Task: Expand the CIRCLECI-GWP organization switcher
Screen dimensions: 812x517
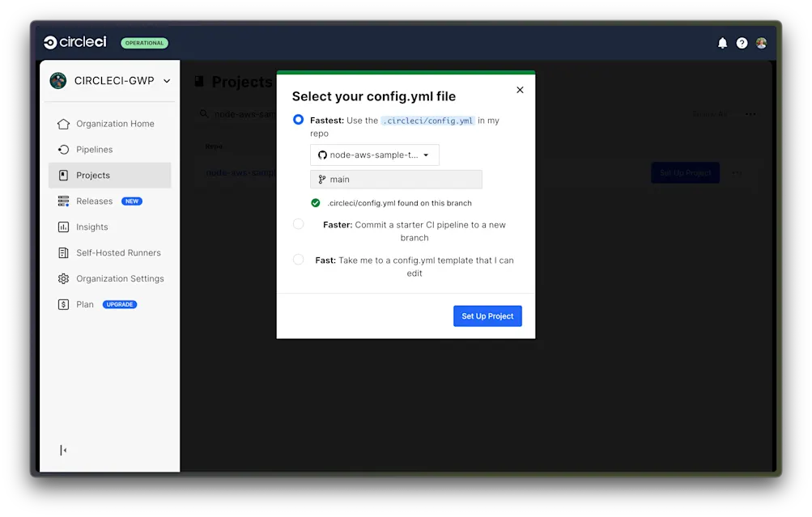Action: (111, 81)
